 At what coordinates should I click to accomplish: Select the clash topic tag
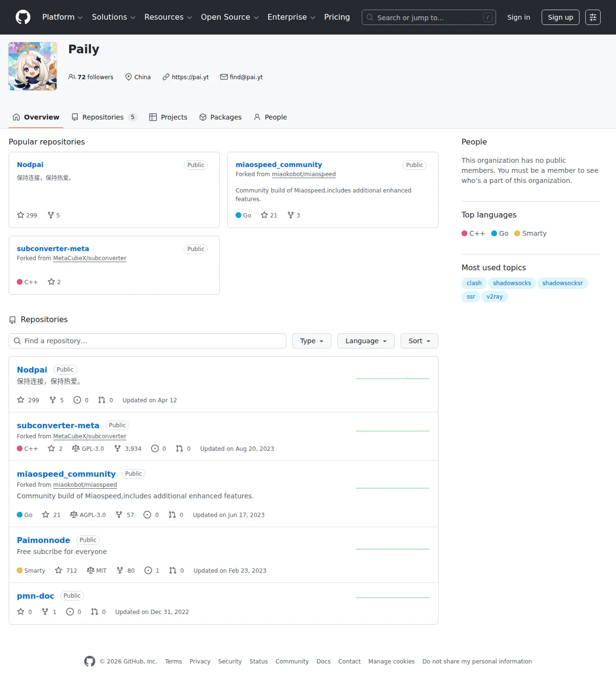click(474, 283)
